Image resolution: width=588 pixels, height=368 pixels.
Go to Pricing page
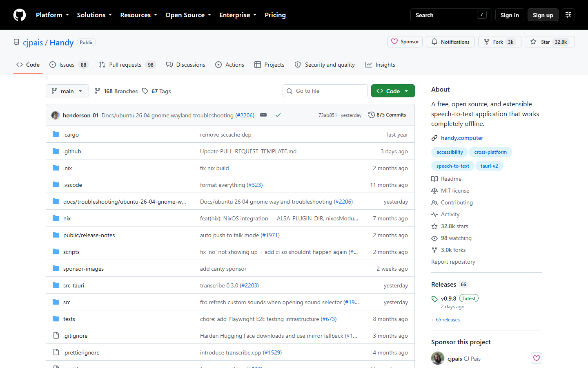tap(275, 15)
